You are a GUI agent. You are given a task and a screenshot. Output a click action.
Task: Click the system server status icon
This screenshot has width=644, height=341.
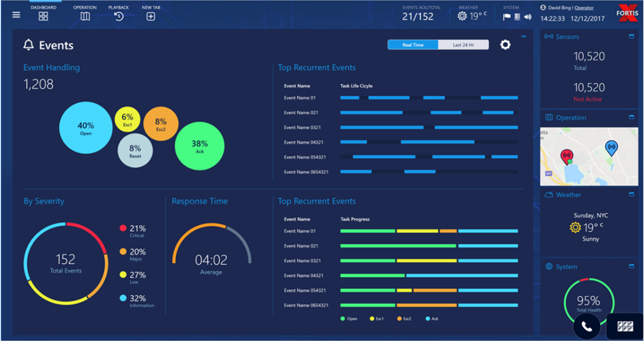517,17
